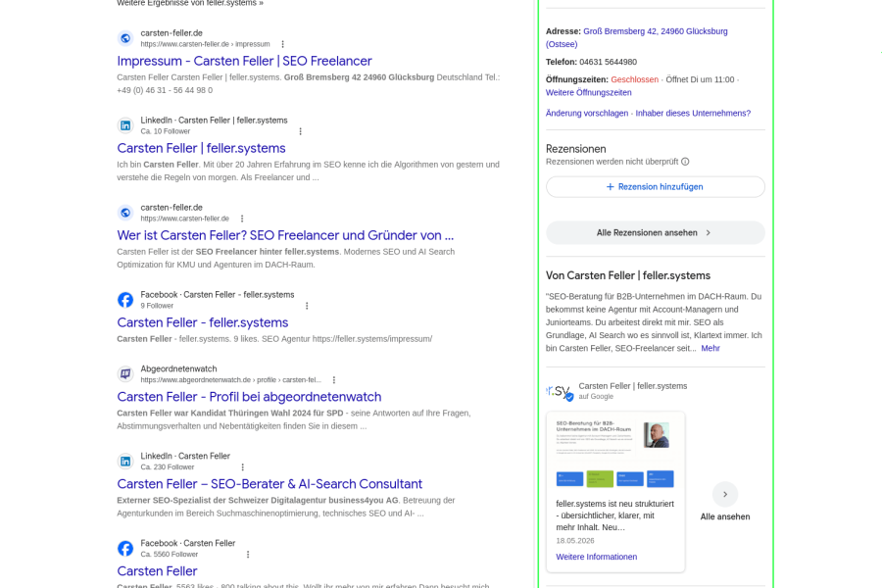Click the 'Rezension hinzufügen' button

[656, 187]
